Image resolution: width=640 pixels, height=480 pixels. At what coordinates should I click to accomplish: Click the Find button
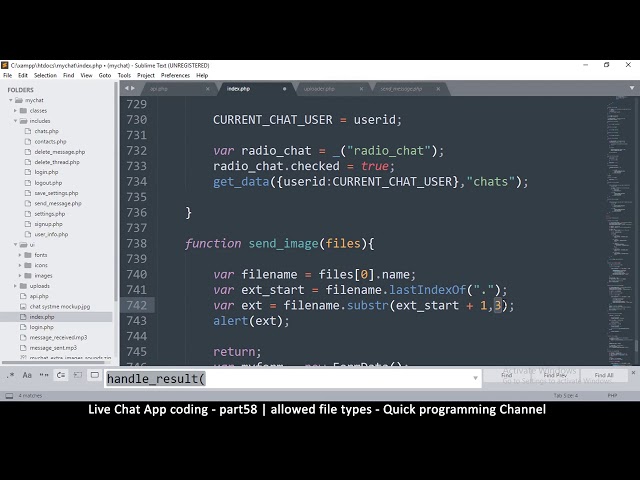click(x=506, y=375)
